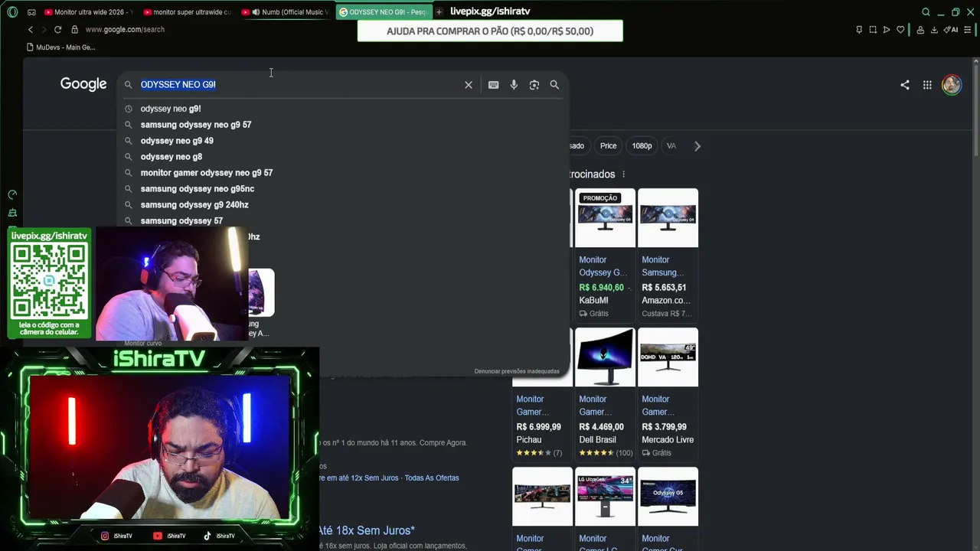The width and height of the screenshot is (980, 551).
Task: Open the easy setup sliders icon
Action: (968, 30)
